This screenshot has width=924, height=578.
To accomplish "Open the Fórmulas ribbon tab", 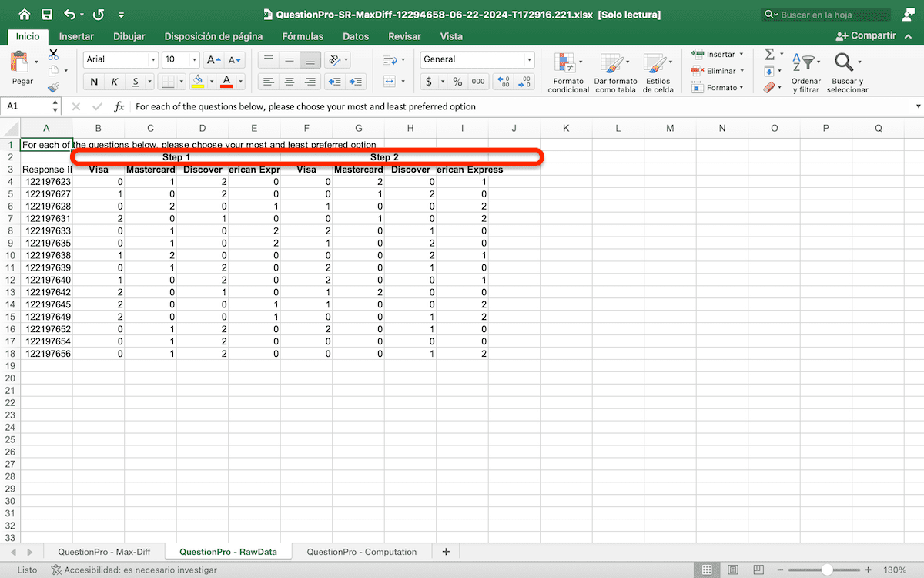I will pos(303,36).
